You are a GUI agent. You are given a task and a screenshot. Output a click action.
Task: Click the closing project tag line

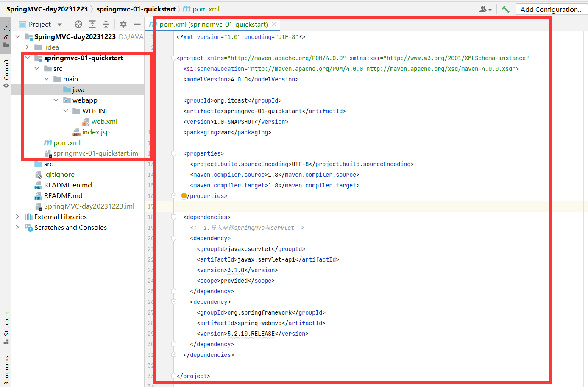[193, 376]
